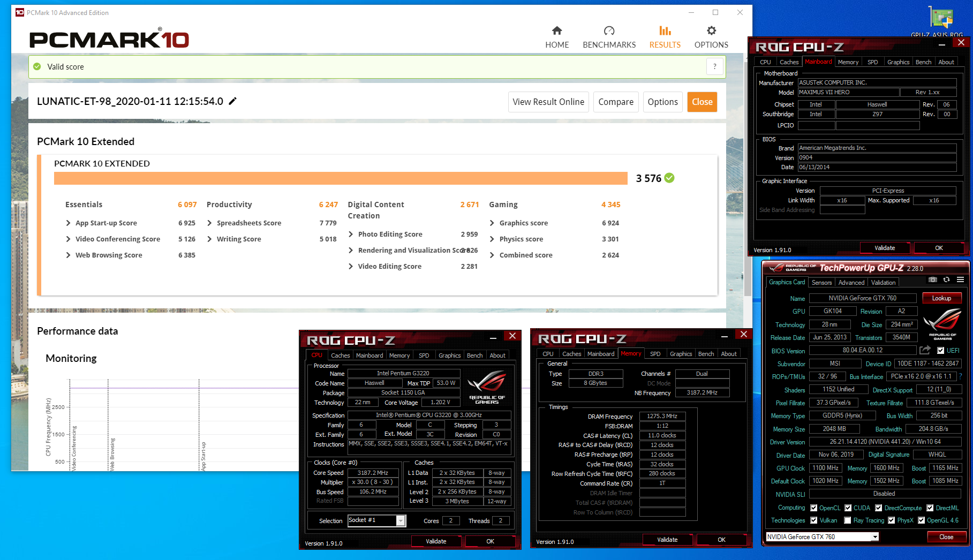
Task: Open the GPU-Z hamburger menu
Action: (961, 279)
